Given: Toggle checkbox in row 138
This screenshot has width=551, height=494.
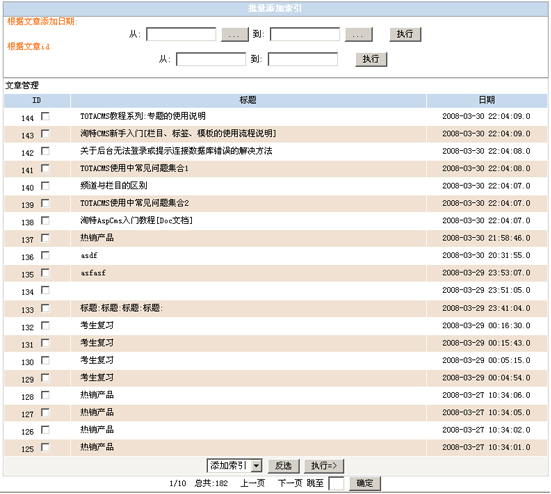Looking at the screenshot, I should tap(45, 221).
